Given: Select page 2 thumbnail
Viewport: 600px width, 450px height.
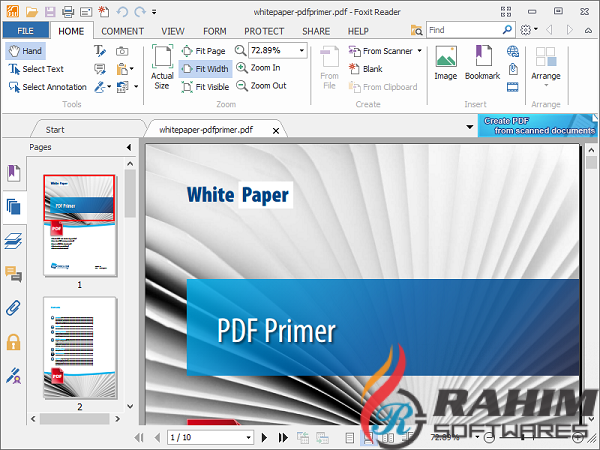Looking at the screenshot, I should click(x=80, y=347).
